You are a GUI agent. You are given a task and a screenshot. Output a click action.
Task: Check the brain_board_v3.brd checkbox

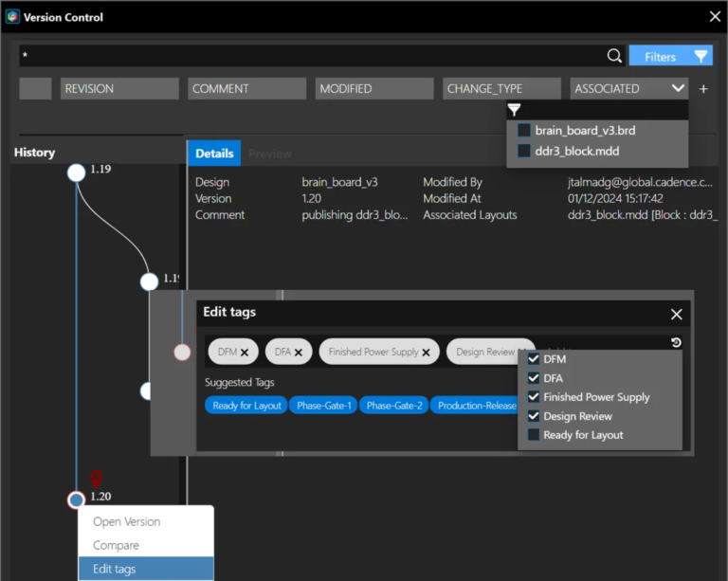pyautogui.click(x=523, y=131)
